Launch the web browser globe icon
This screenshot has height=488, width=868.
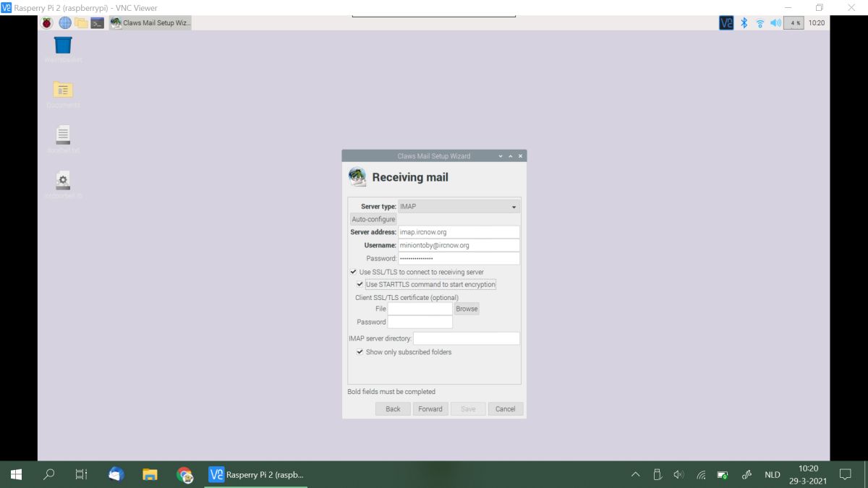coord(65,23)
